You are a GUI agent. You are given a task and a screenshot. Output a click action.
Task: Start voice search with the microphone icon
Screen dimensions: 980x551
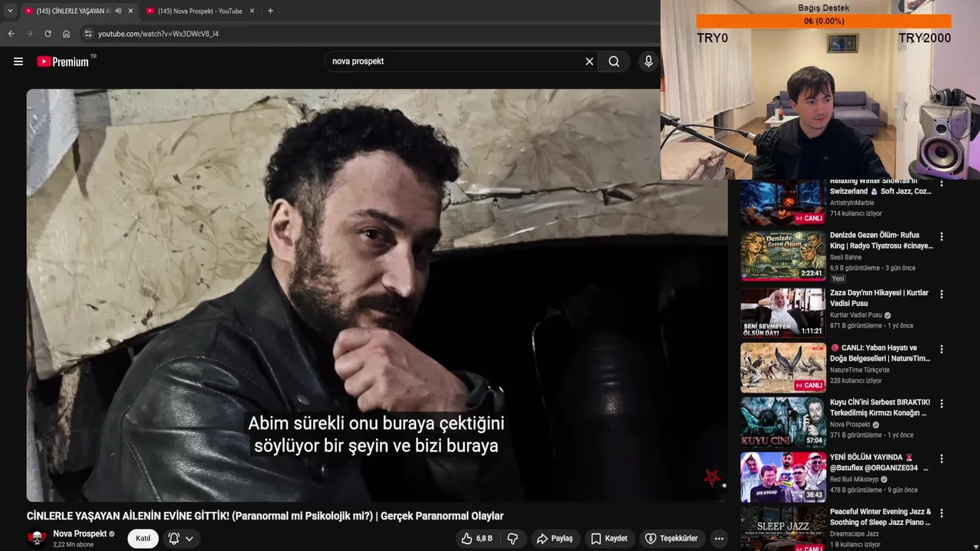pyautogui.click(x=648, y=61)
